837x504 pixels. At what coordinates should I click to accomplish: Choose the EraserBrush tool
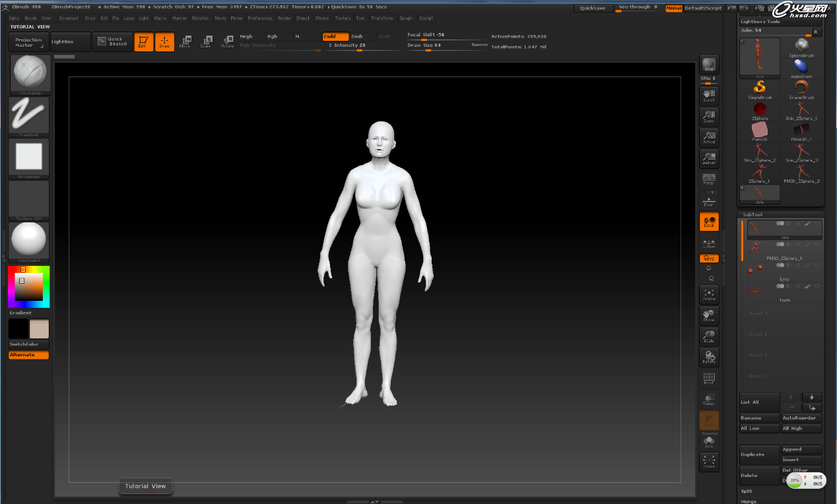coord(801,90)
